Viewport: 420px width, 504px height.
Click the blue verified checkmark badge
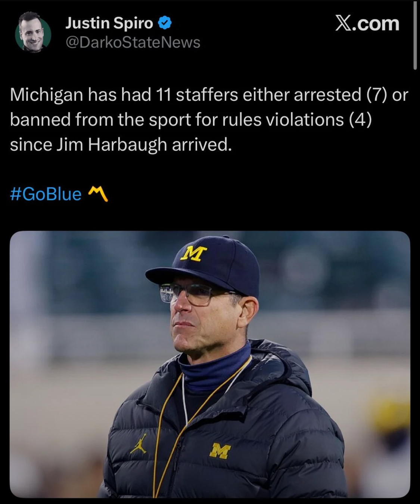pyautogui.click(x=165, y=23)
